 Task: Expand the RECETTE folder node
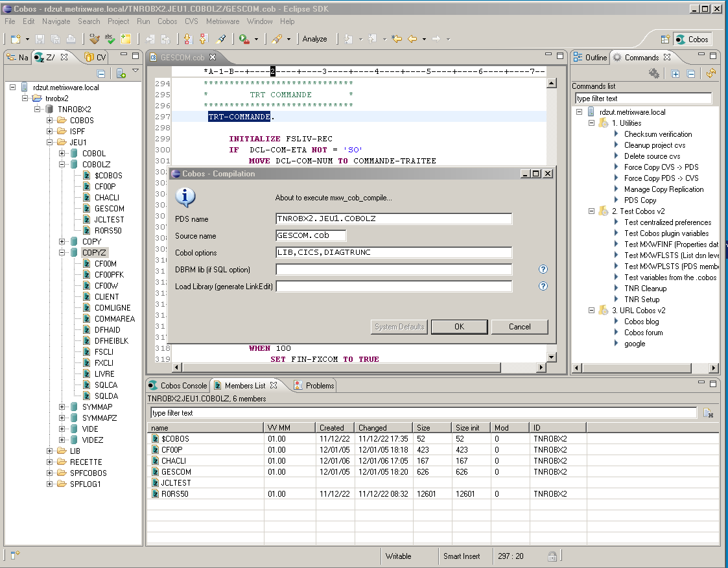(50, 462)
